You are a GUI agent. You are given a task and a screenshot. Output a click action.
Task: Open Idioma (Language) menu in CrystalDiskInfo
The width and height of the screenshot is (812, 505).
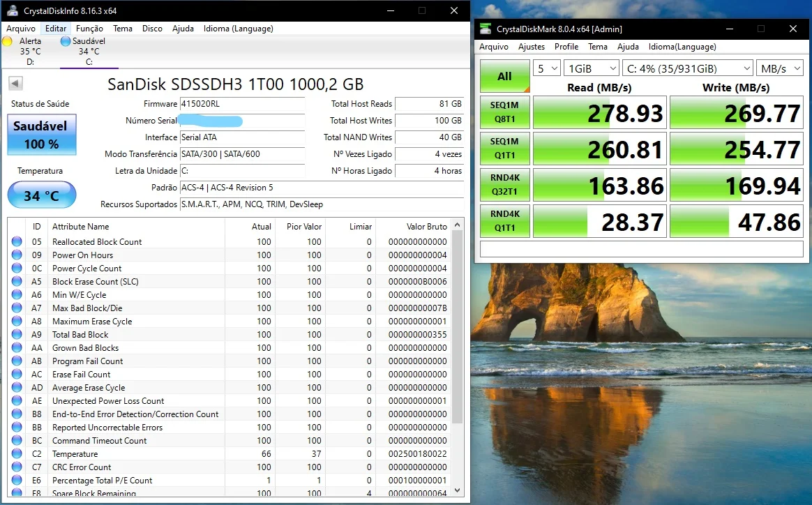tap(238, 29)
